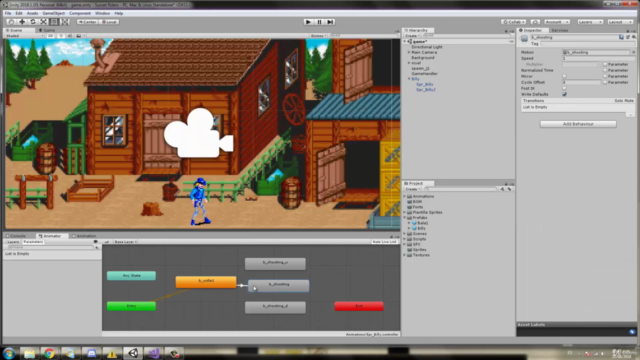Image resolution: width=640 pixels, height=360 pixels.
Task: Expand the nivel object in Hierarchy
Action: tap(409, 63)
